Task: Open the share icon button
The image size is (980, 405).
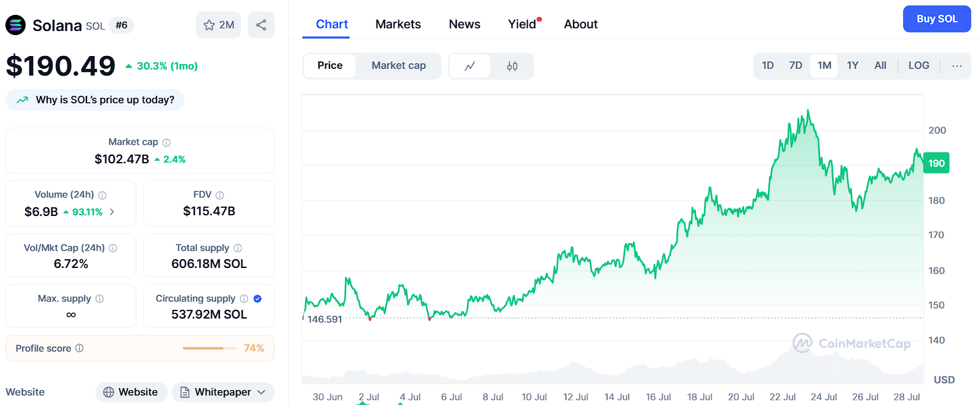Action: pyautogui.click(x=261, y=25)
